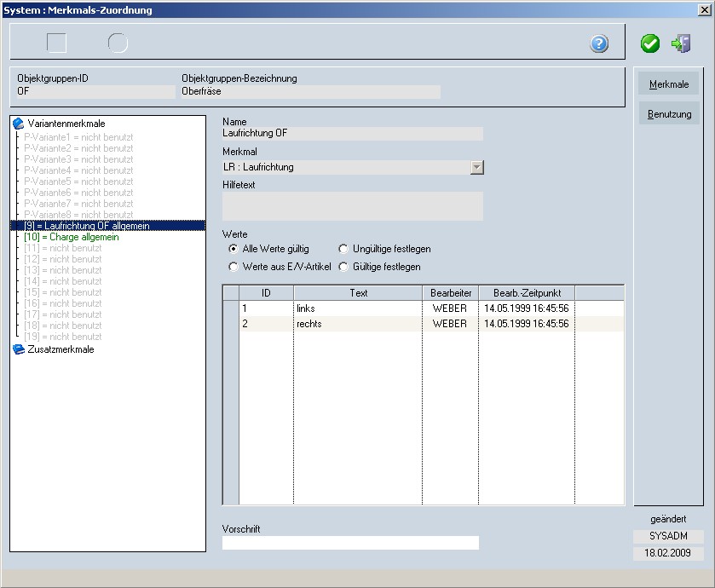Image resolution: width=715 pixels, height=588 pixels.
Task: Click the blue help question mark icon
Action: [599, 43]
